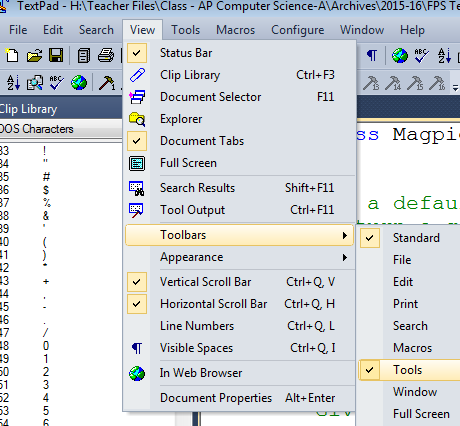Open the Window menu in menu bar
460x426 pixels.
click(362, 30)
